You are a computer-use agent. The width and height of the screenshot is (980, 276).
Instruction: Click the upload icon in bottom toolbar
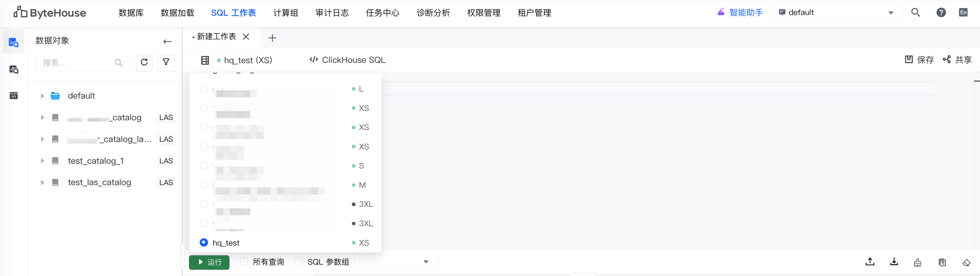coord(870,262)
